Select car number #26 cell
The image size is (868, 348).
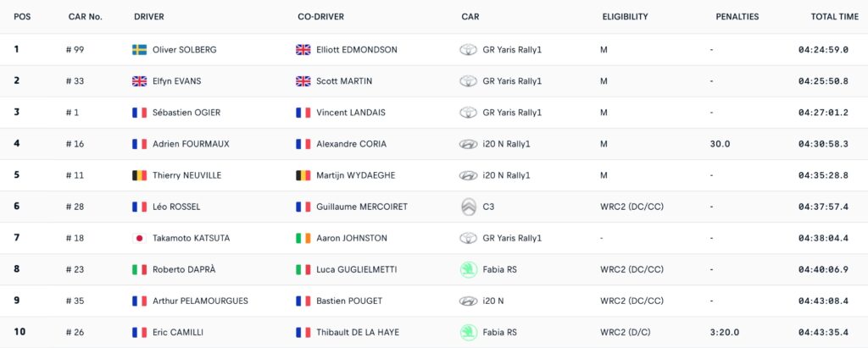click(x=78, y=332)
